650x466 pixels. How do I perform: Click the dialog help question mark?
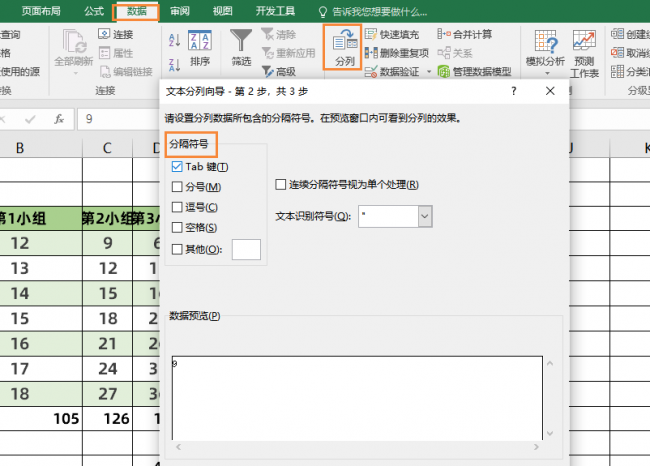(514, 91)
